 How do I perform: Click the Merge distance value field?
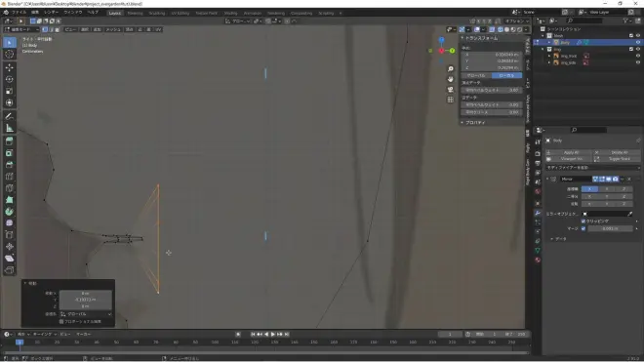point(610,228)
